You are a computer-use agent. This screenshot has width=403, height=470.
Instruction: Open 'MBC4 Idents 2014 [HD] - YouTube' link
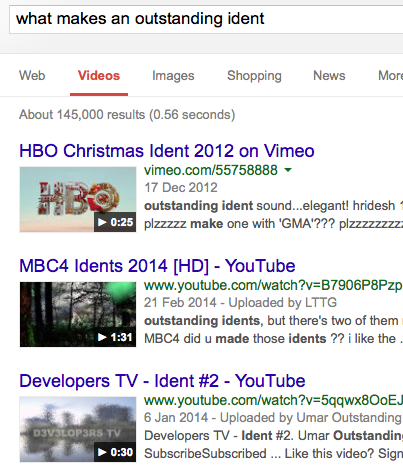click(157, 266)
